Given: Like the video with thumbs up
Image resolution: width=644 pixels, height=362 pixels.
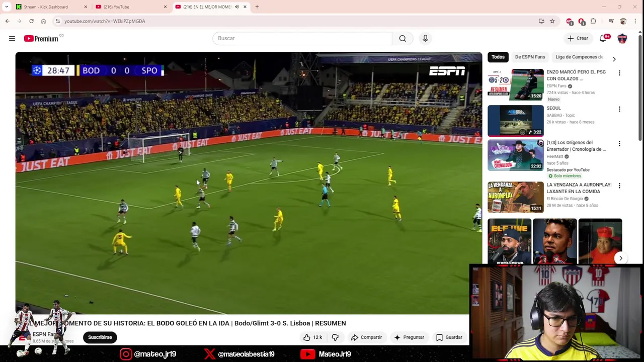Looking at the screenshot, I should click(312, 337).
